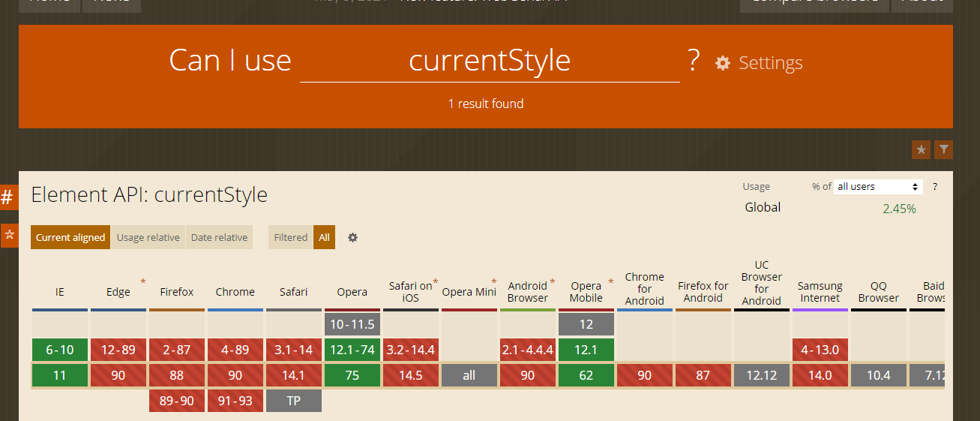Viewport: 980px width, 421px height.
Task: Click the question mark next to usage selector
Action: point(935,186)
